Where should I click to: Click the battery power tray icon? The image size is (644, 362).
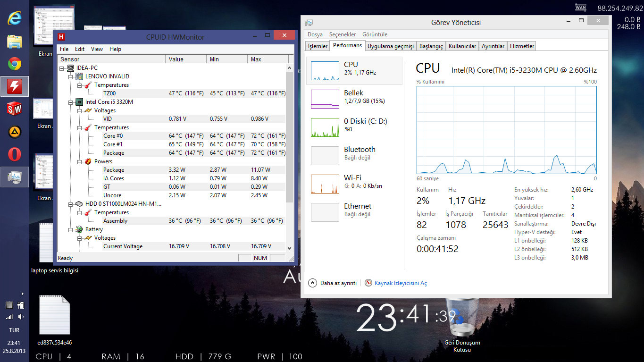(21, 305)
